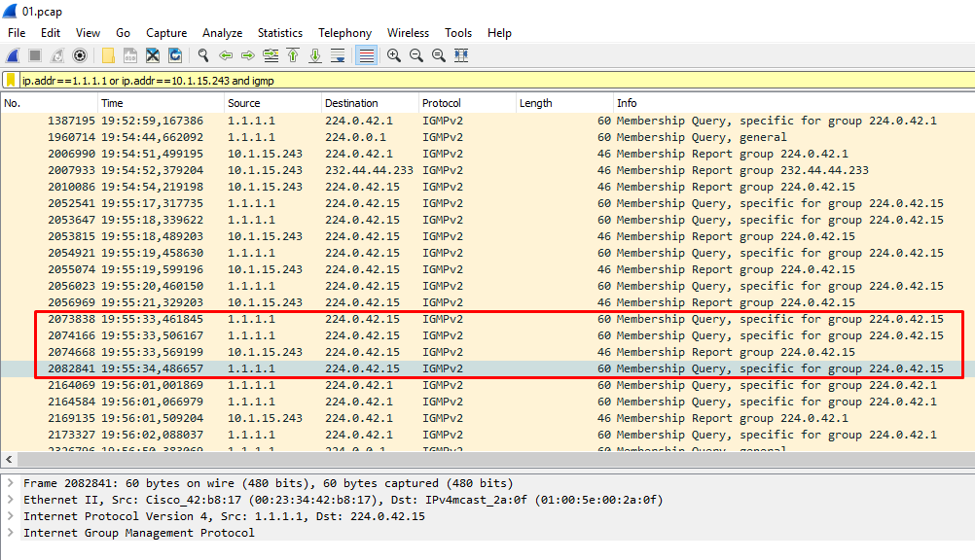The height and width of the screenshot is (560, 975).
Task: Select packet 2164069 row
Action: coord(488,385)
